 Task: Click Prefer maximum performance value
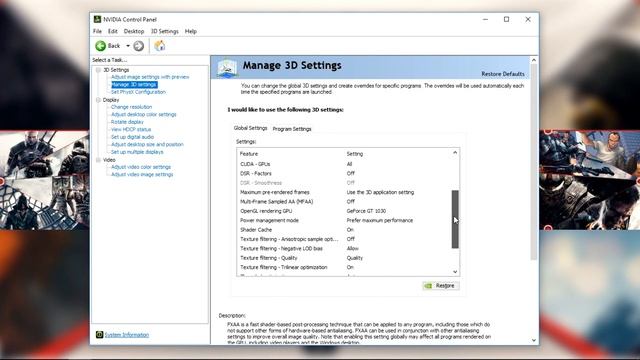click(x=380, y=220)
